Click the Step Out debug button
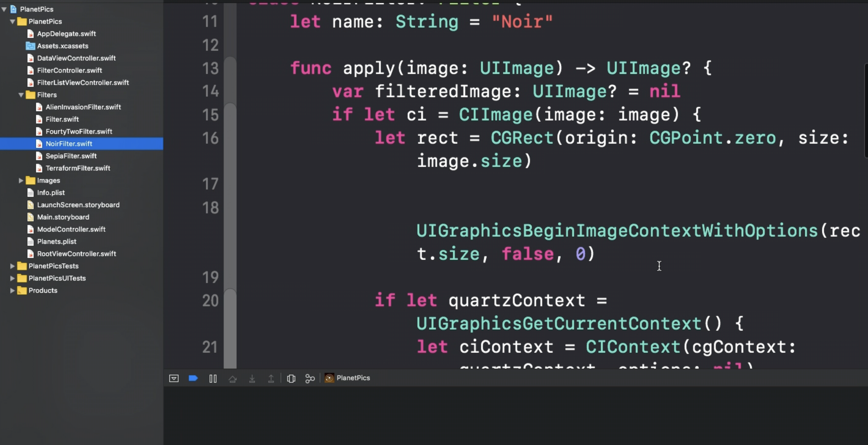868x445 pixels. [x=271, y=378]
